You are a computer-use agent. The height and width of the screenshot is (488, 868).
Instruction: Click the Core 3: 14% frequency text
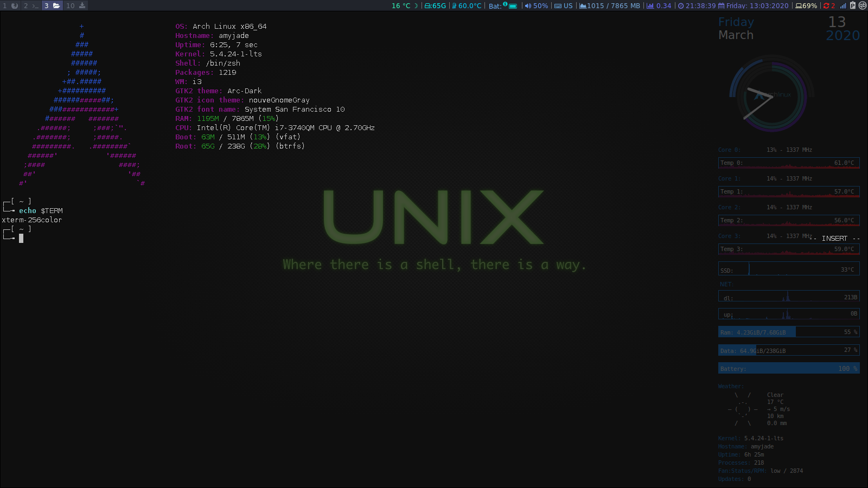(x=765, y=236)
